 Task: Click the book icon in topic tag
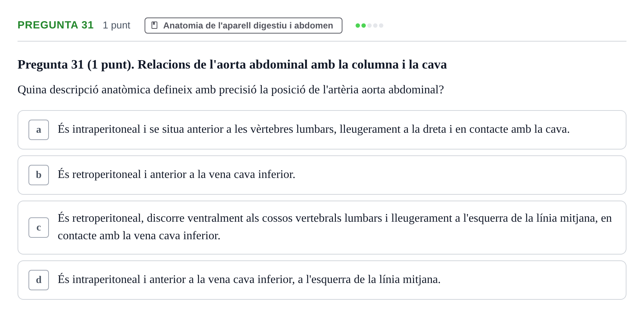pyautogui.click(x=154, y=26)
